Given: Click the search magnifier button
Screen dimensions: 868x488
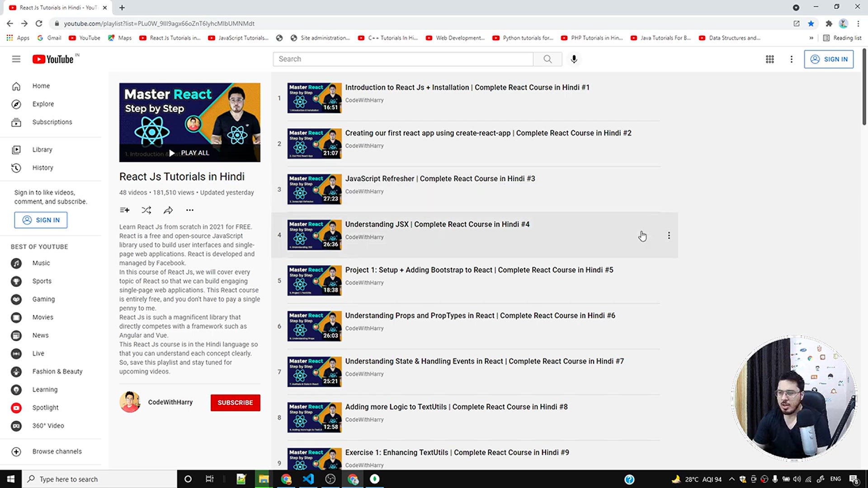Looking at the screenshot, I should coord(547,59).
